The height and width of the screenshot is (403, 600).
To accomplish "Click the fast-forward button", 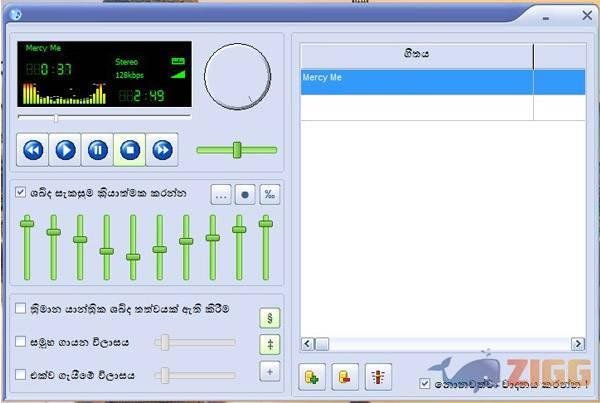I will [x=161, y=150].
